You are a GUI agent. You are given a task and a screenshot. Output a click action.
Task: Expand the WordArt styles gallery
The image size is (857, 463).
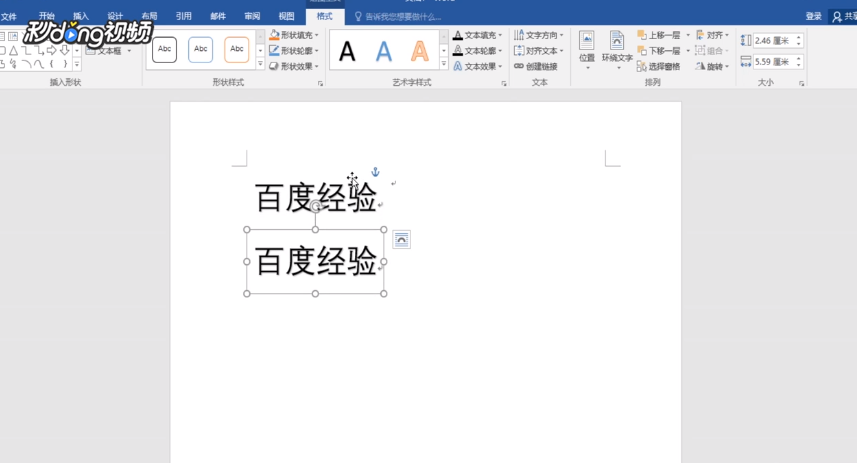click(x=444, y=65)
